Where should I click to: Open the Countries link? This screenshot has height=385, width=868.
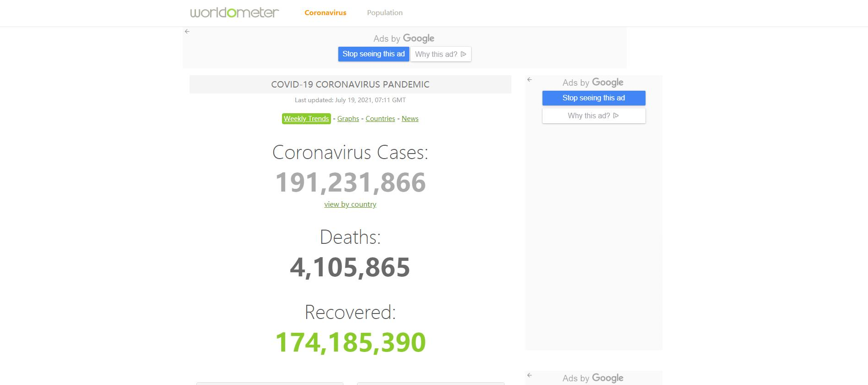(380, 119)
